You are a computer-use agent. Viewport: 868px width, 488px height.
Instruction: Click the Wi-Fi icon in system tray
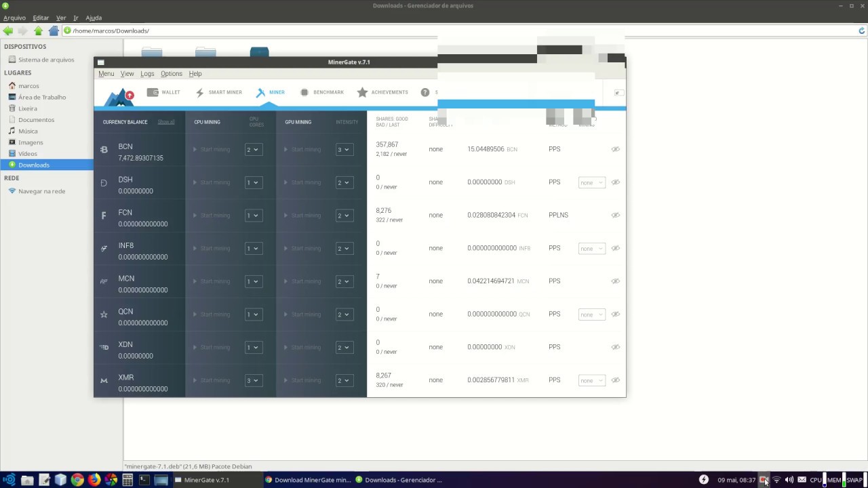tap(776, 480)
